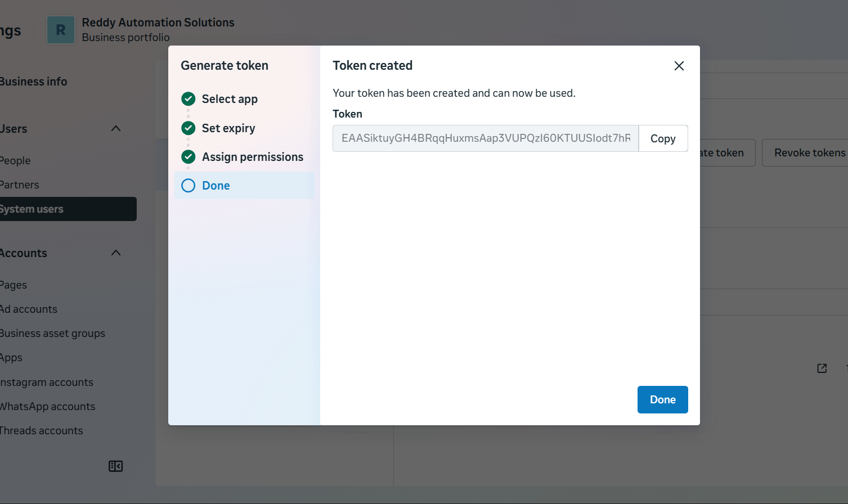Click the Set expiry green checkmark icon
This screenshot has height=504, width=848.
(x=189, y=128)
